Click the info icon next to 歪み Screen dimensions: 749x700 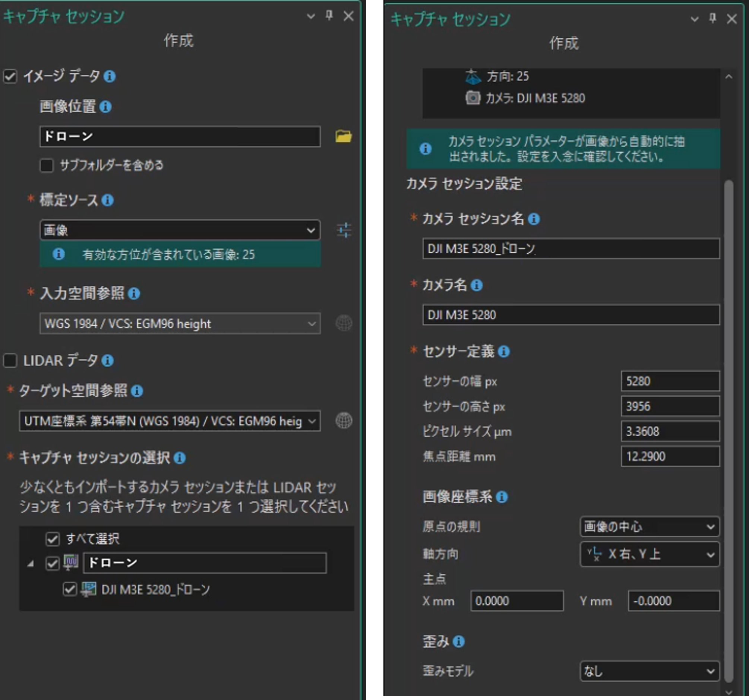coord(458,641)
